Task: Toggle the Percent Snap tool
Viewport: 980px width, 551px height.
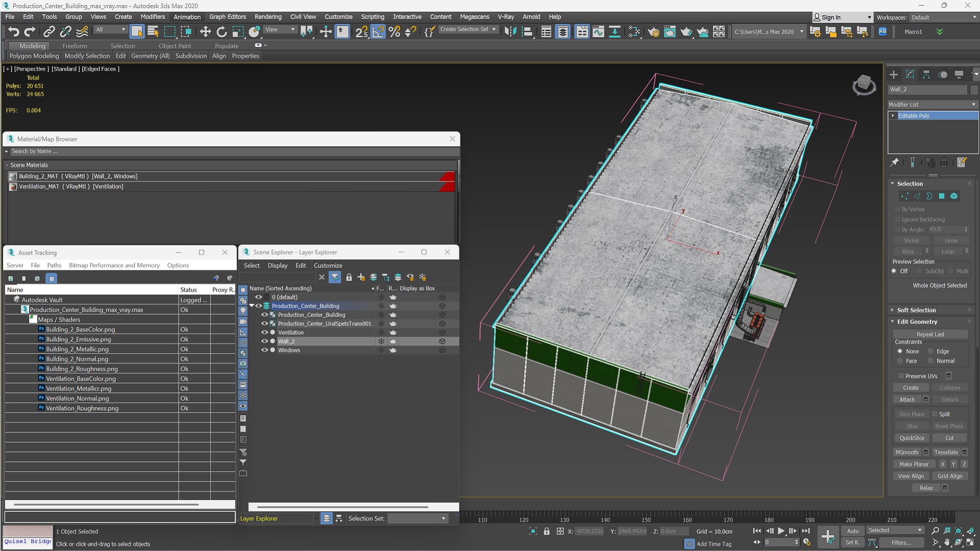Action: [x=395, y=32]
